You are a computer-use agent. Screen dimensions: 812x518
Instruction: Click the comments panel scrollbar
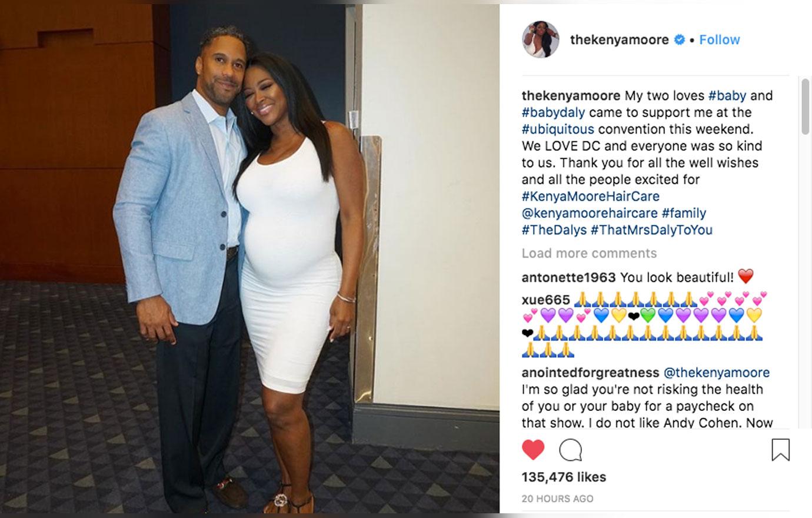pos(806,107)
